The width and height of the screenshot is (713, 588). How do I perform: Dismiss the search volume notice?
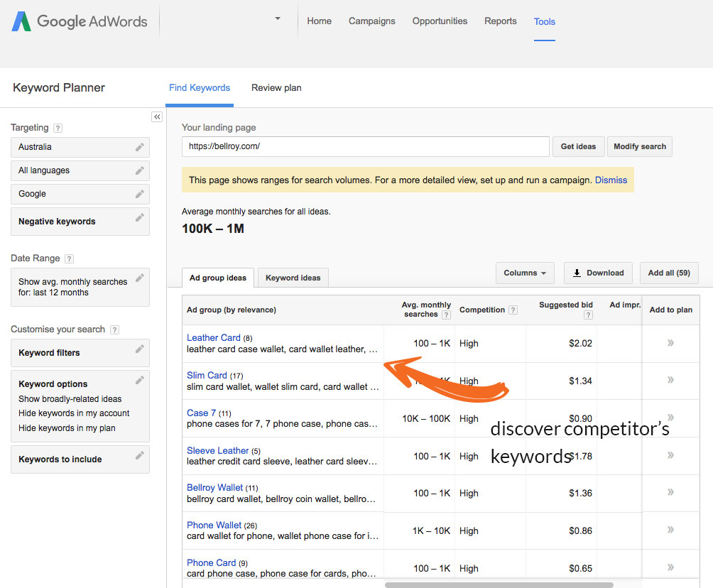click(x=611, y=180)
